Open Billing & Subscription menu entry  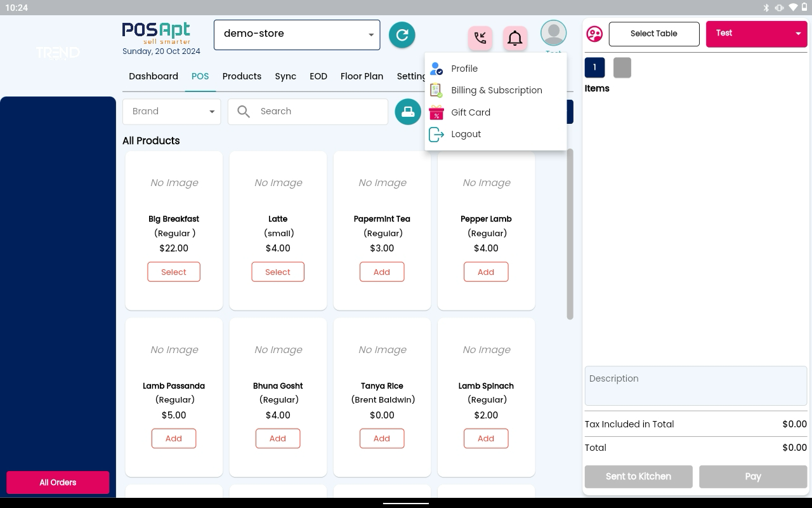pyautogui.click(x=495, y=90)
